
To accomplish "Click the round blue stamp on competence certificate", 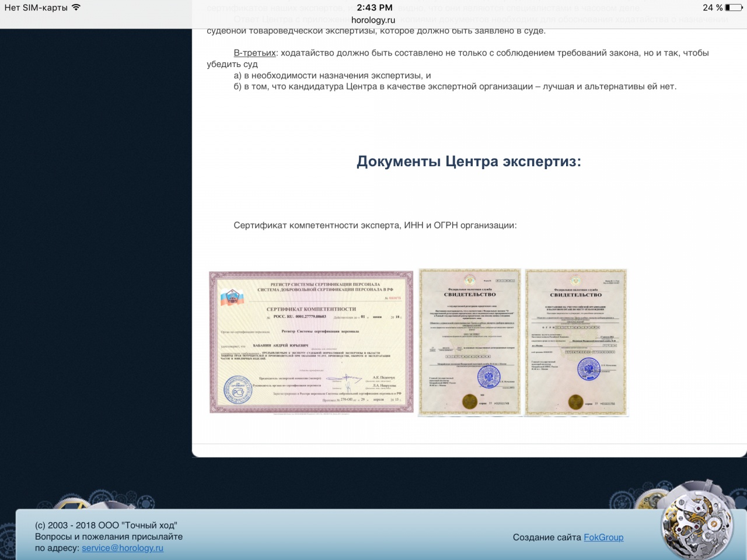I will click(x=238, y=390).
